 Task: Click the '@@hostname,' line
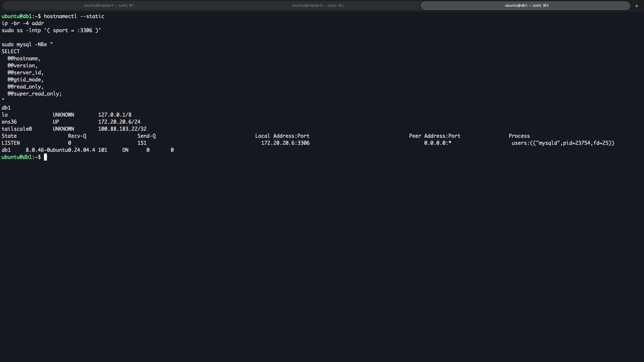click(24, 59)
